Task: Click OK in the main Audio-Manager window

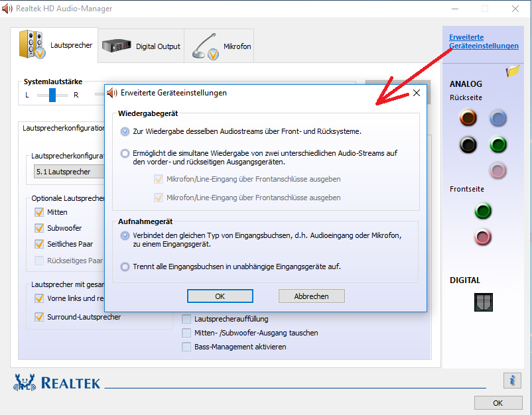Action: click(498, 403)
